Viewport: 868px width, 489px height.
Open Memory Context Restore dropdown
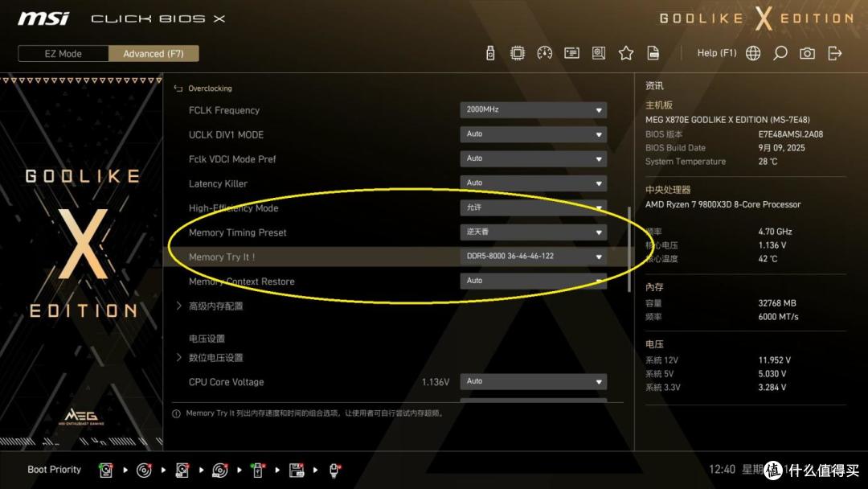pyautogui.click(x=533, y=281)
